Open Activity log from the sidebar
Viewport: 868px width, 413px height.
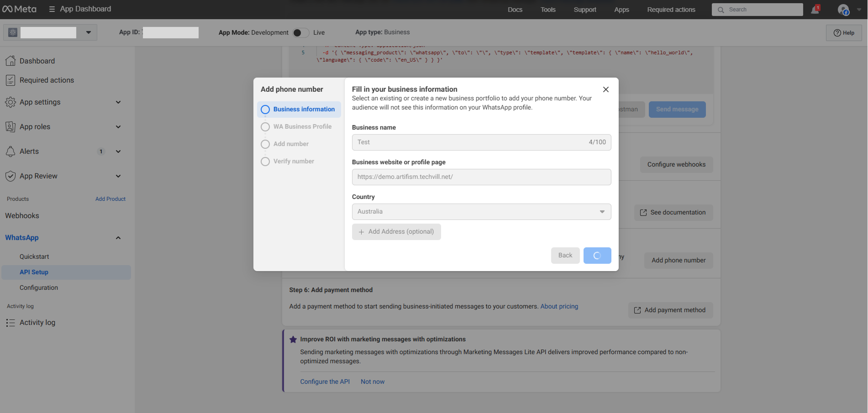point(37,322)
